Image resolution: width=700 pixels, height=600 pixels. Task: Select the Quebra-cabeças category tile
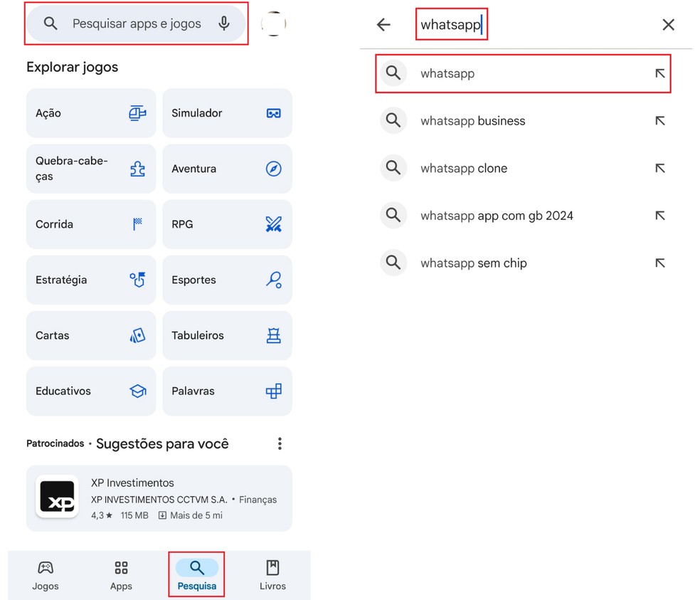[x=91, y=169]
